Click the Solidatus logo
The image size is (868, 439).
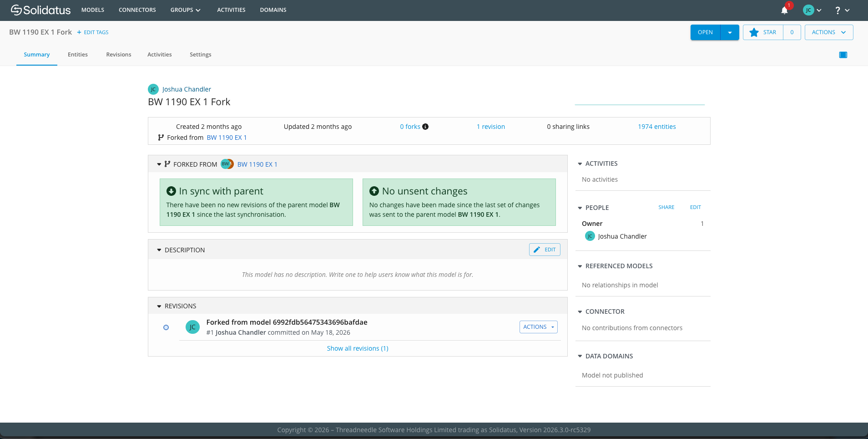40,10
